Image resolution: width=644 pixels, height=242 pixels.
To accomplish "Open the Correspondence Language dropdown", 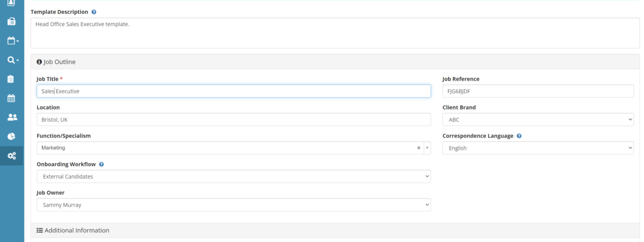I will pos(538,148).
